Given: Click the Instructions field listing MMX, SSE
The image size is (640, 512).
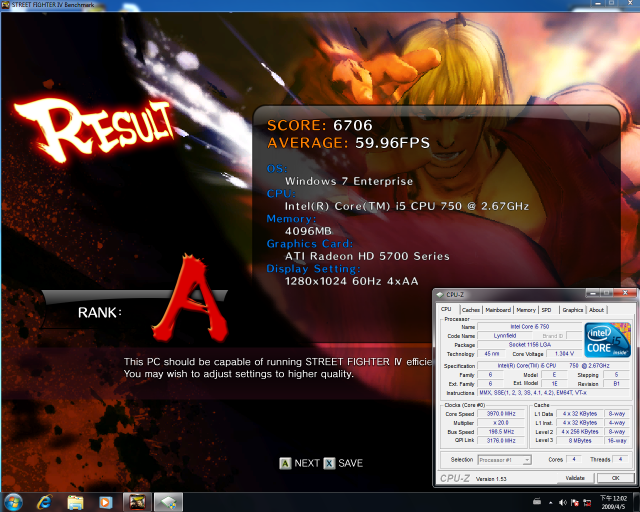Looking at the screenshot, I should (x=554, y=393).
